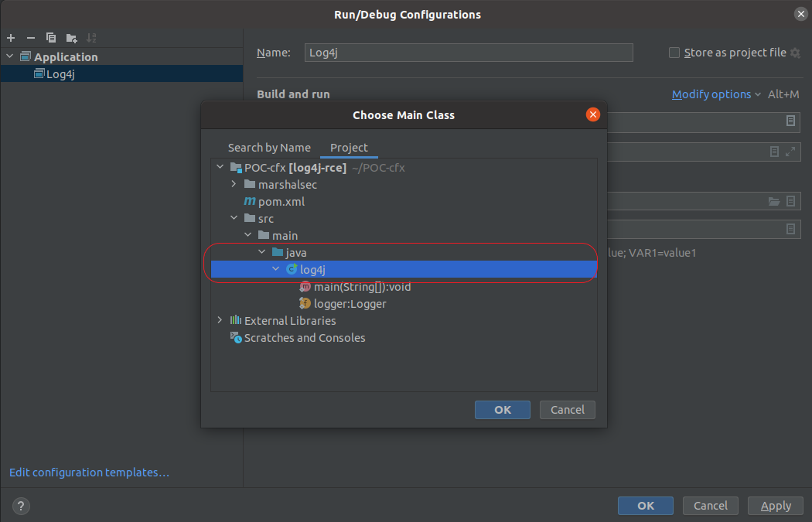Screen dimensions: 812x522
Task: Click the list icon in the environment variables field
Action: [790, 228]
